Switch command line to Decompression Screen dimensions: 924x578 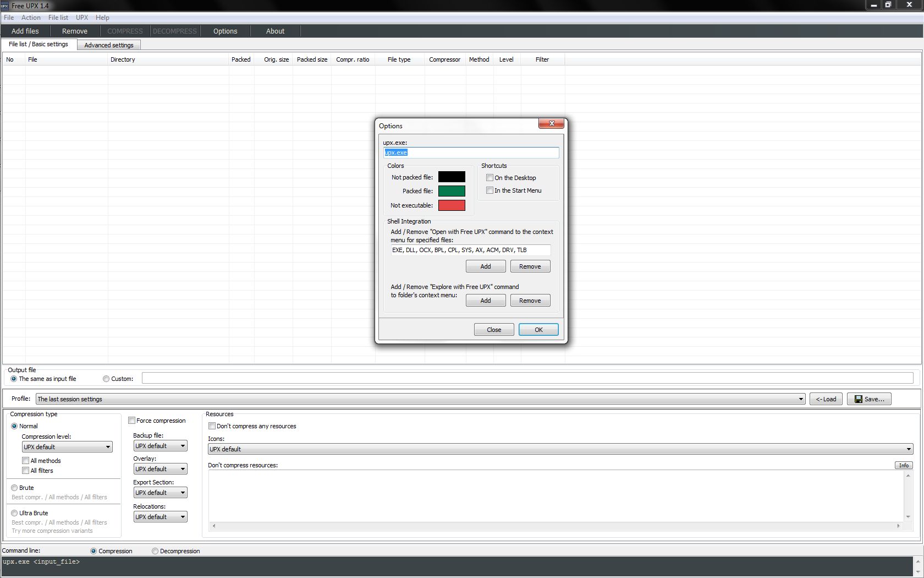click(155, 551)
